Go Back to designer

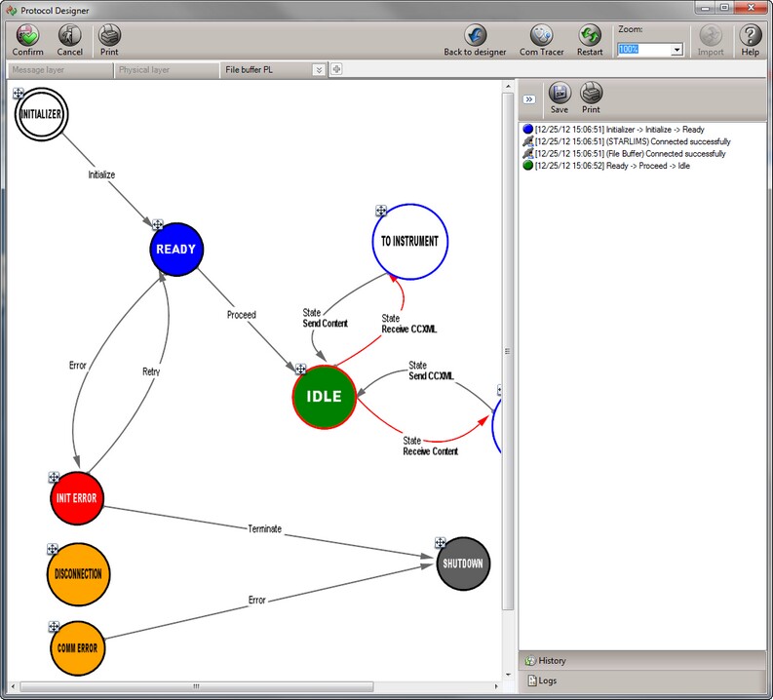[x=475, y=40]
